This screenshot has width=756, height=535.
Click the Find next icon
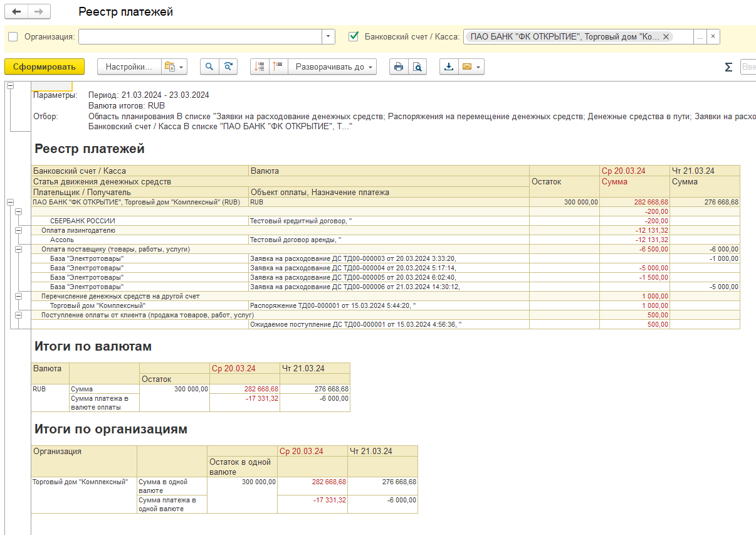click(x=229, y=66)
